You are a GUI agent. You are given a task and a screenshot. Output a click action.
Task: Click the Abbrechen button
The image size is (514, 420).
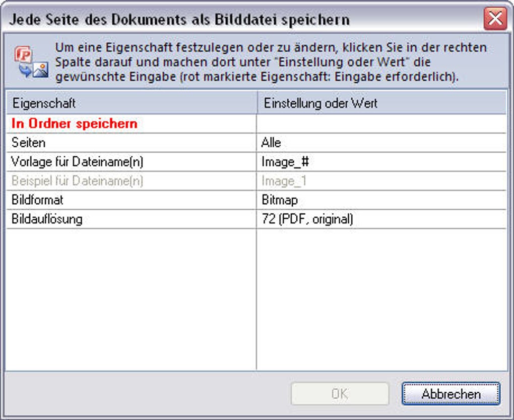[451, 394]
